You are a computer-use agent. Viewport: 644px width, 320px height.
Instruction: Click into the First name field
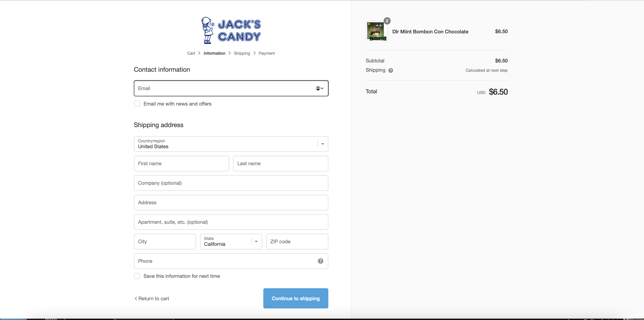tap(181, 163)
